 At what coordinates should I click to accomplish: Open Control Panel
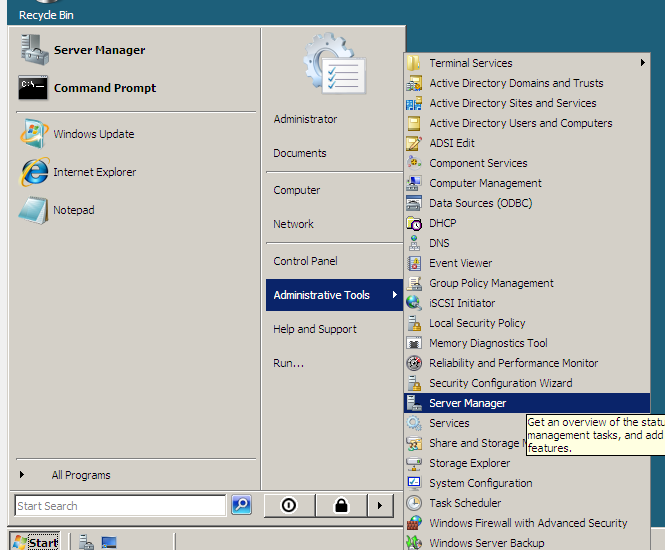point(334,261)
